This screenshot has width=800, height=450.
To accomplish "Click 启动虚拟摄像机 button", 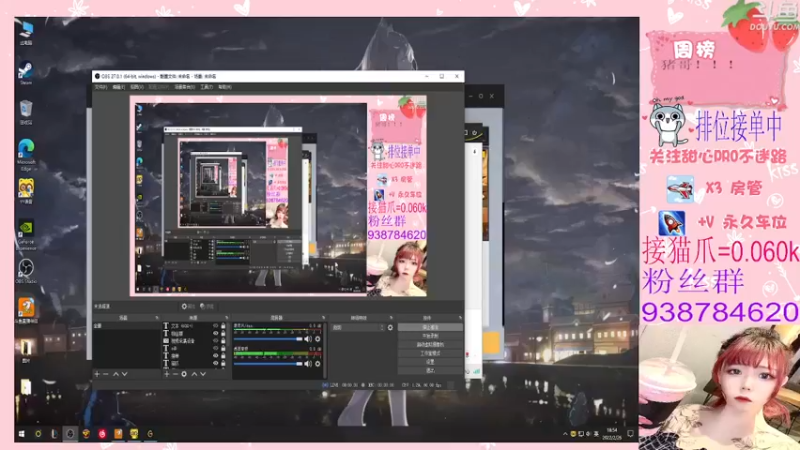I will coord(430,344).
